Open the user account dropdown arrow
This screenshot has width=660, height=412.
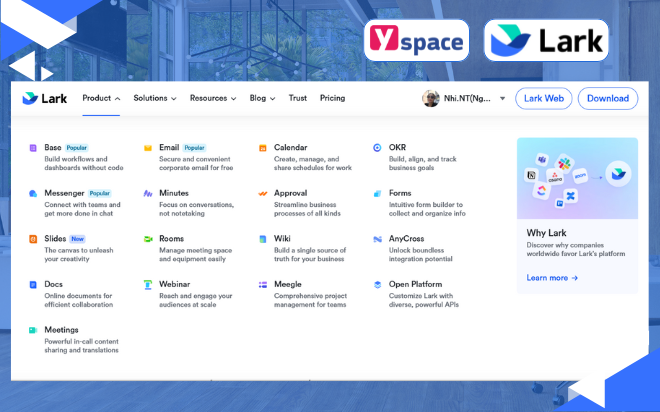click(502, 98)
